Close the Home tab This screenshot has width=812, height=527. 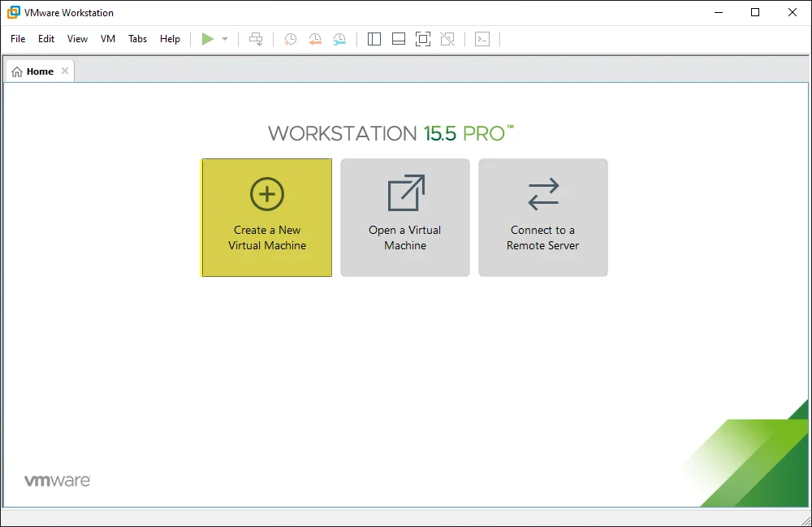point(65,71)
